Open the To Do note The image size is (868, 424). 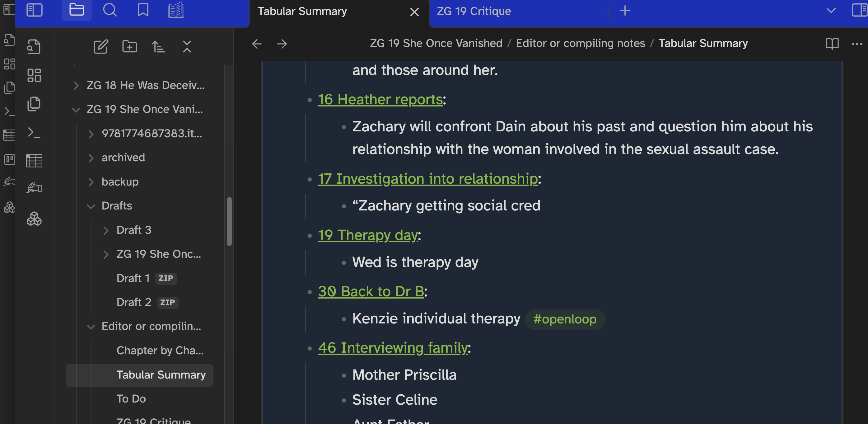point(131,399)
